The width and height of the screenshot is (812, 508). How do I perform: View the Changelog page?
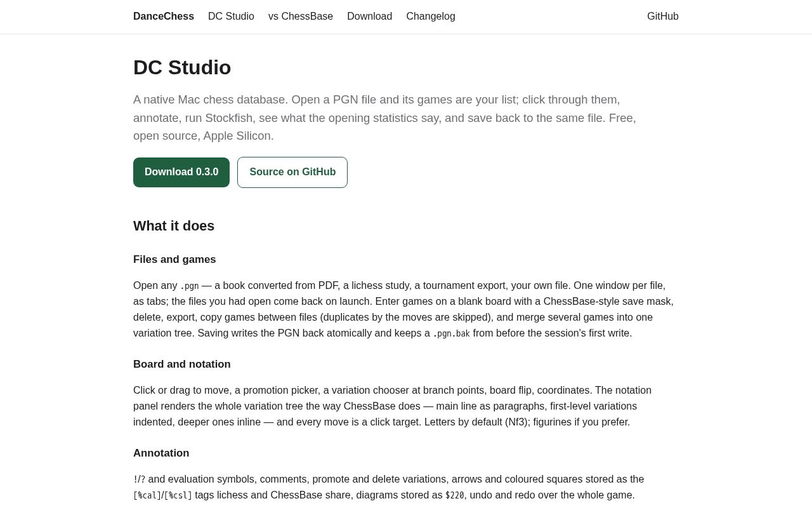coord(431,17)
